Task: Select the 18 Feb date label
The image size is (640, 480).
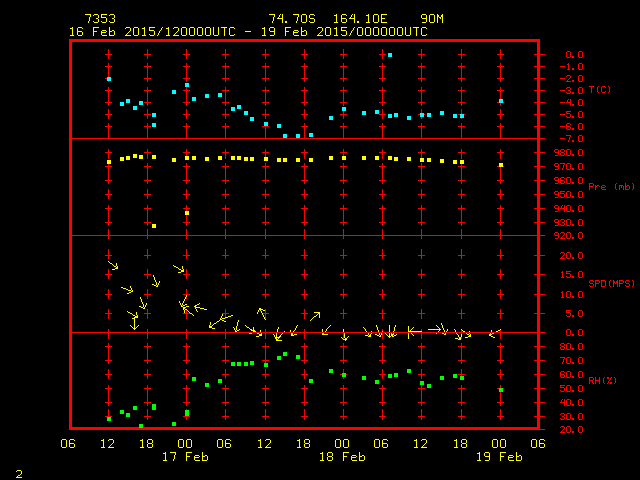Action: pos(342,457)
